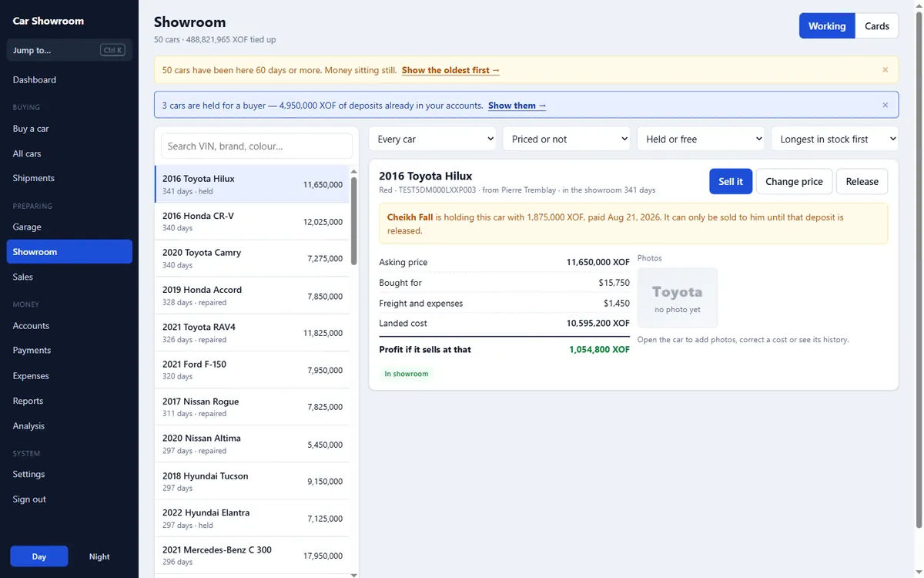The height and width of the screenshot is (578, 924).
Task: Select 2016 Honda CR-V in the list
Action: 252,221
